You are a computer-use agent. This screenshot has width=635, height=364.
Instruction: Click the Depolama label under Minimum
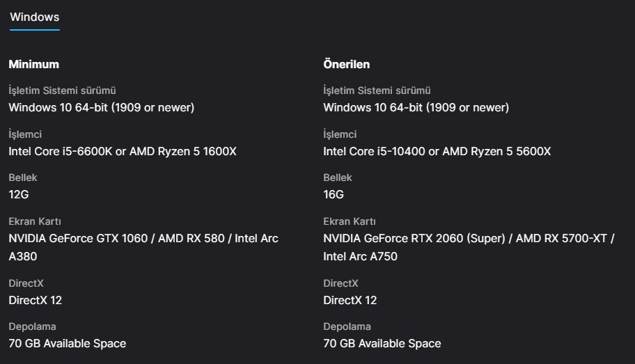[32, 326]
